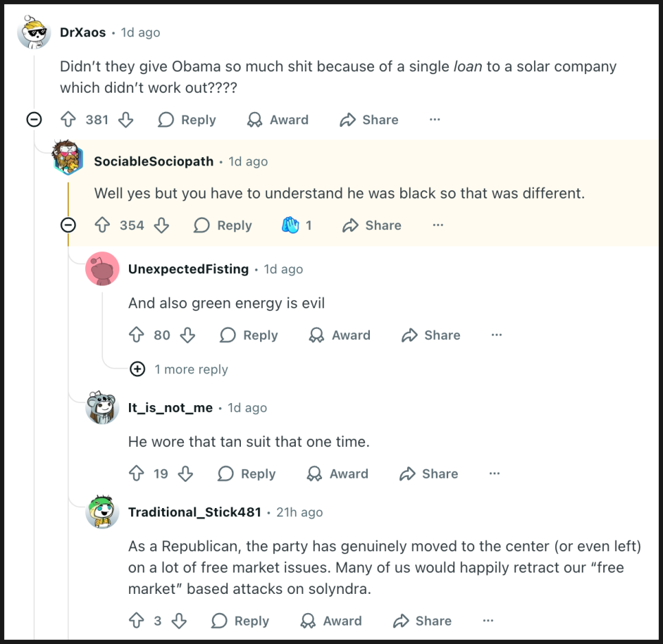The image size is (663, 644).
Task: Downvote the 'green energy is evil' comment
Action: click(x=187, y=335)
